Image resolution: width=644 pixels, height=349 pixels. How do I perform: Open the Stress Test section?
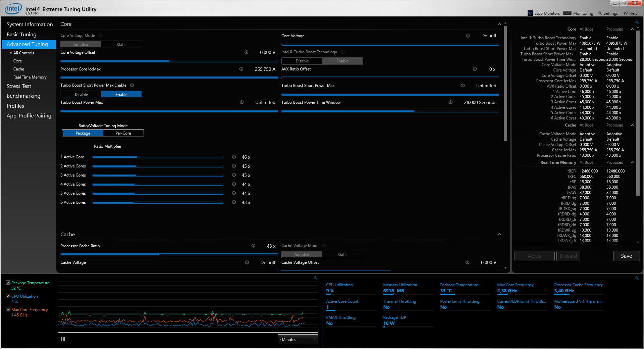[x=19, y=86]
